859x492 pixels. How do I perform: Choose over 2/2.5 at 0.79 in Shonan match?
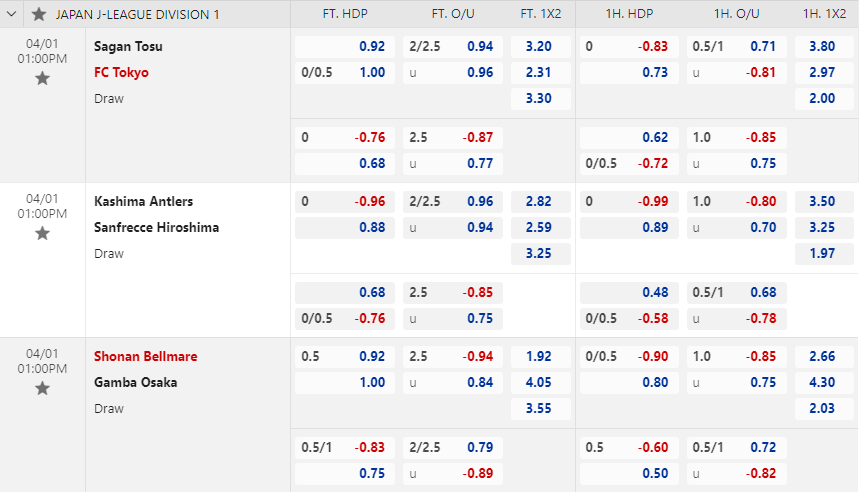click(453, 448)
